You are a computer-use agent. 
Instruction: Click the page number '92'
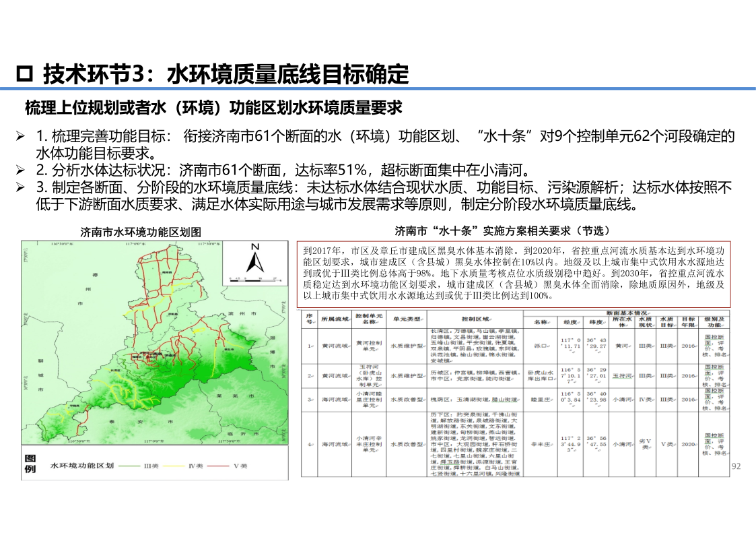pos(736,466)
